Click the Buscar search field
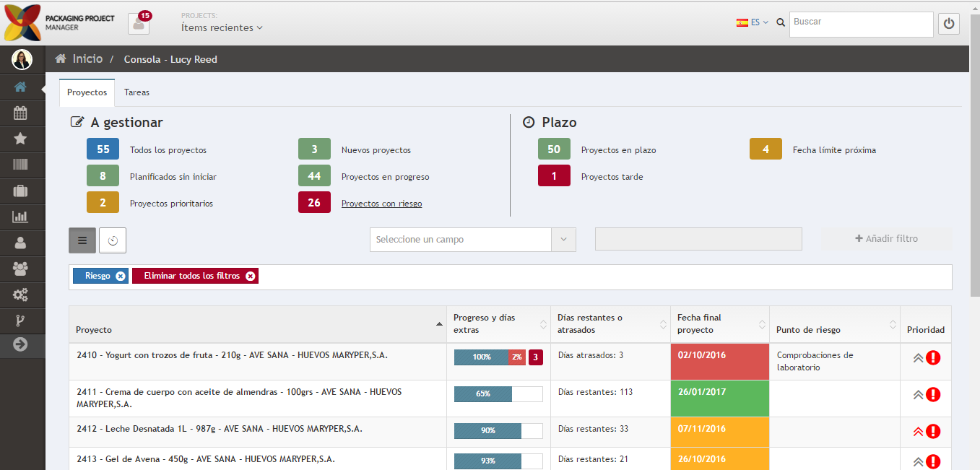 pyautogui.click(x=861, y=24)
